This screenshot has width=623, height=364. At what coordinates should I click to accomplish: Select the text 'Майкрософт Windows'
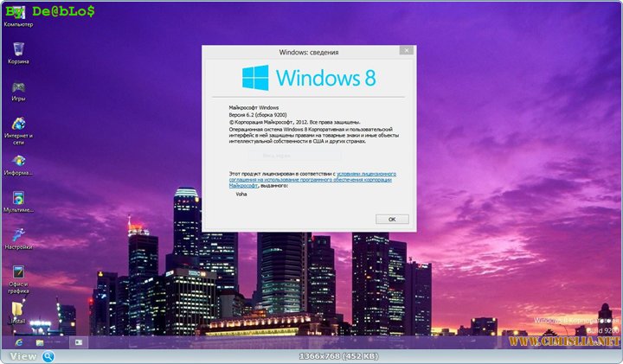pyautogui.click(x=254, y=107)
